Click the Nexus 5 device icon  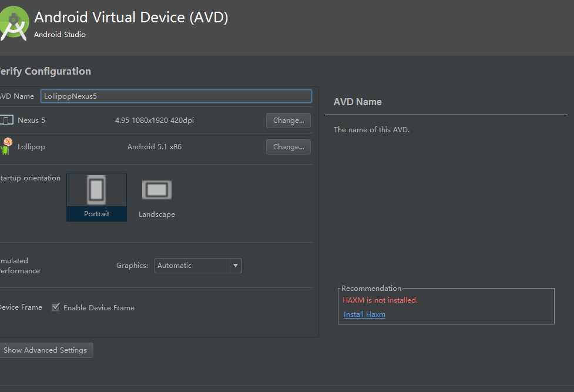click(x=6, y=120)
